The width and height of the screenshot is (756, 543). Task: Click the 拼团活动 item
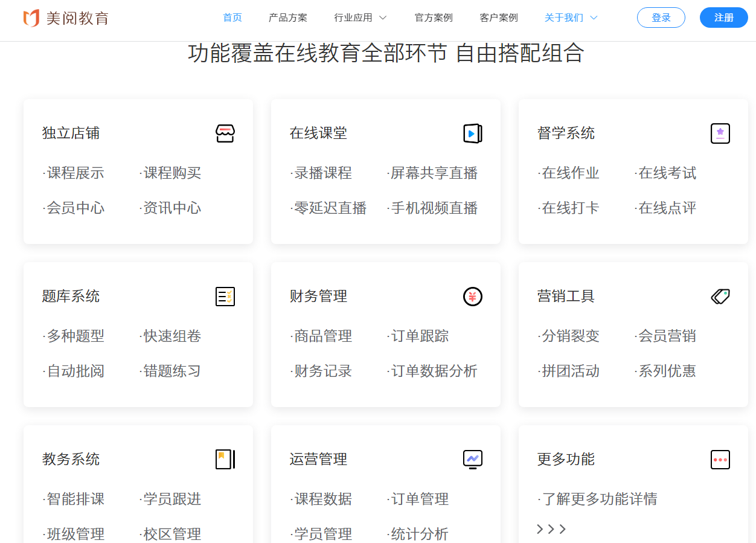(x=569, y=371)
